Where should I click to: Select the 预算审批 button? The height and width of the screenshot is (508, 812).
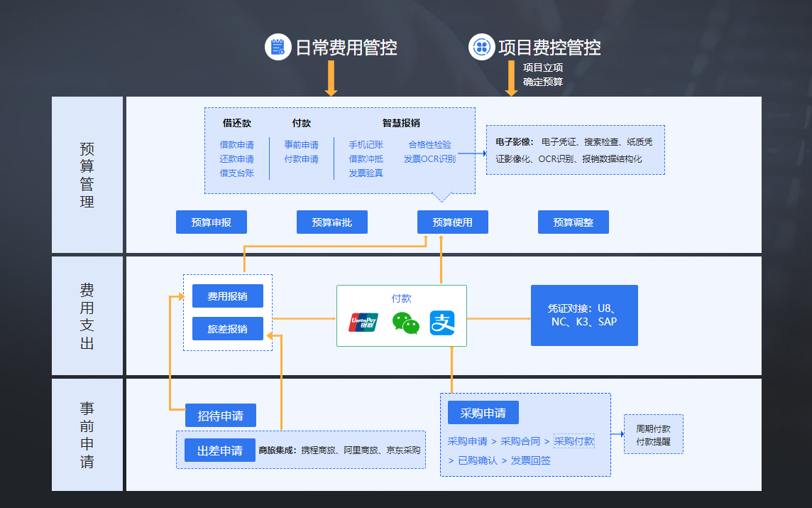(332, 222)
